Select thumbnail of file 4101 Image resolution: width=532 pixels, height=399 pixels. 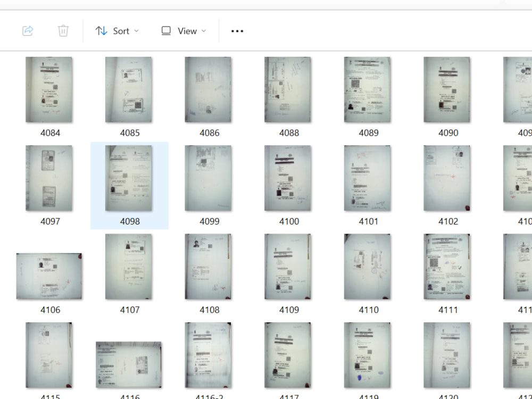pyautogui.click(x=367, y=178)
